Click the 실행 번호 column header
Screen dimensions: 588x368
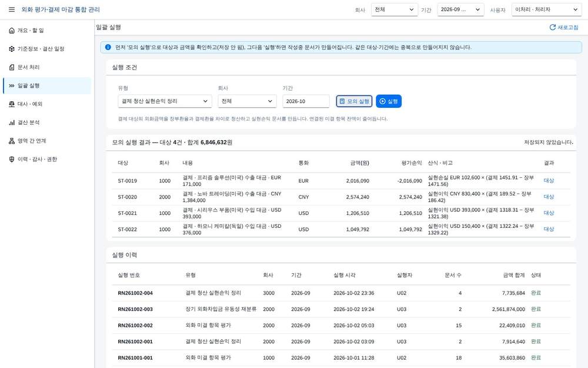click(x=129, y=275)
